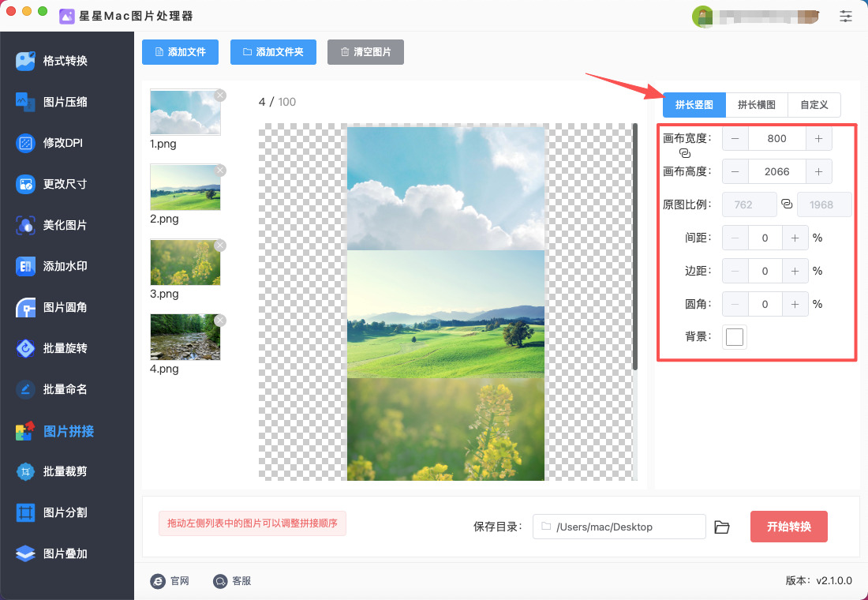This screenshot has height=600, width=868.
Task: Click the app logo icon in title bar
Action: 66,16
